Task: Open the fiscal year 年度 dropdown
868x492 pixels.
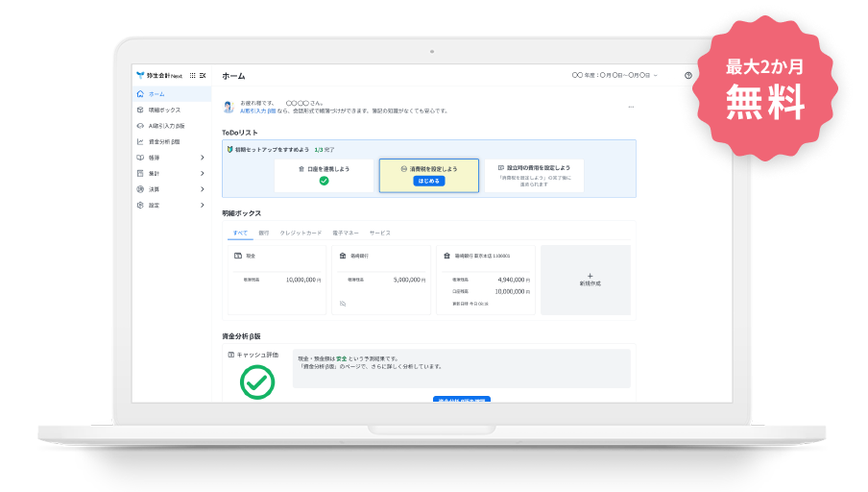Action: point(615,75)
